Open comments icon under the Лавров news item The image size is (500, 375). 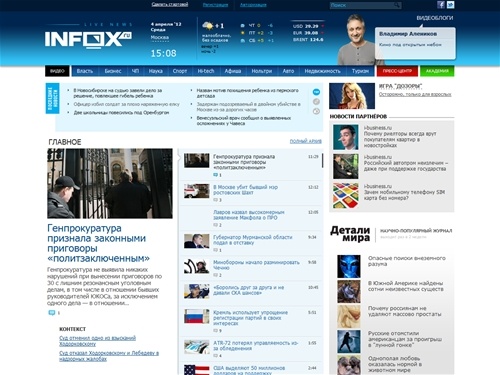click(215, 225)
